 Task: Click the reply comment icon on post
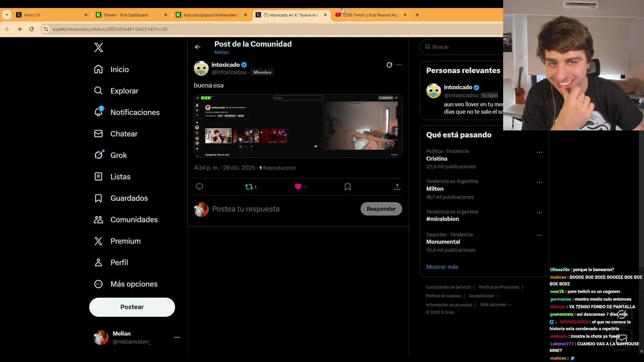coord(199,187)
